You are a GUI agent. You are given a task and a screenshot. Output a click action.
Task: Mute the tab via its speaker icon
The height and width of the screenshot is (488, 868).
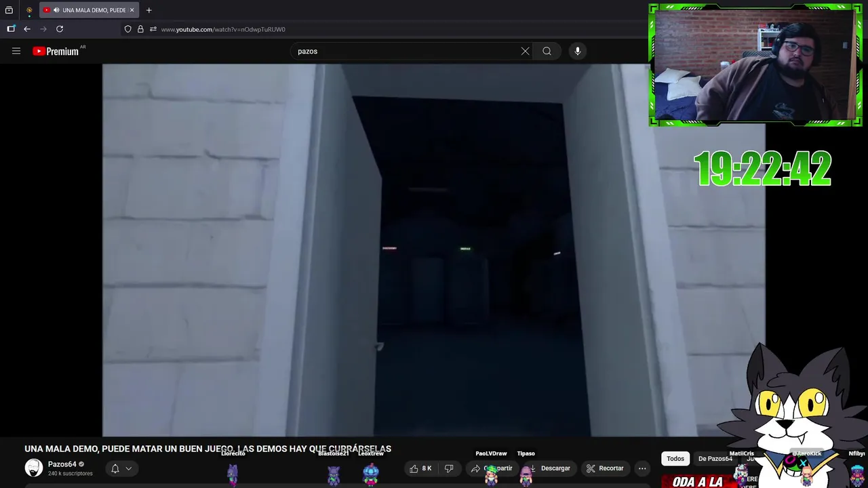tap(56, 10)
